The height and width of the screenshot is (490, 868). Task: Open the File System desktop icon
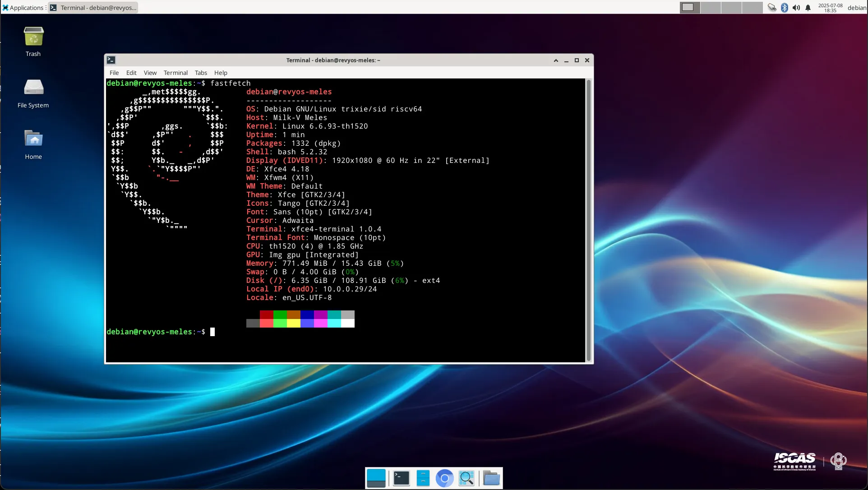(33, 88)
